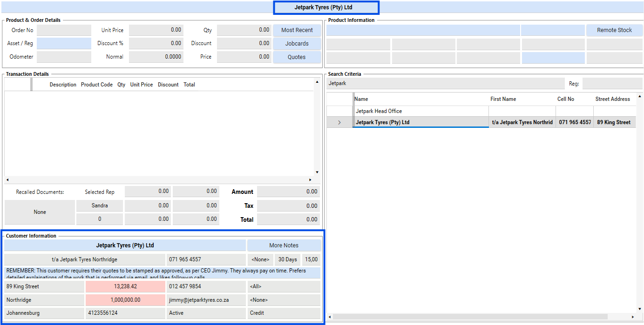
Task: Select the 15,00 field
Action: point(311,259)
